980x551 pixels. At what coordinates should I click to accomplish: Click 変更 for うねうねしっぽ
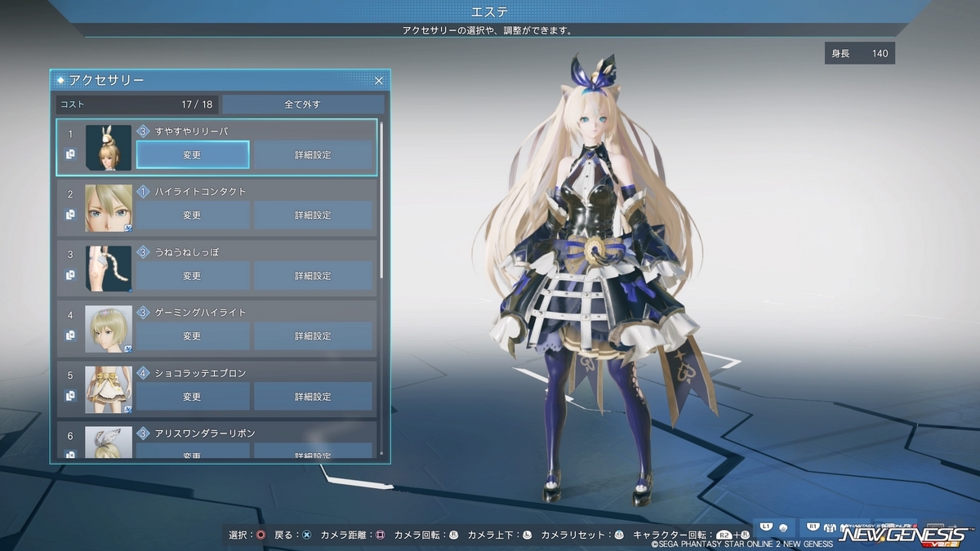click(193, 276)
